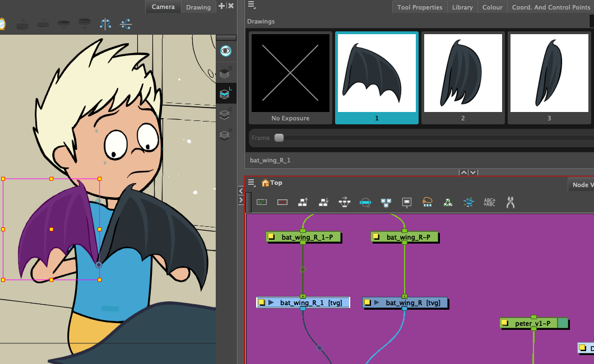Disable selected nodes using the red X icon
Image resolution: width=594 pixels, height=364 pixels.
[x=282, y=202]
